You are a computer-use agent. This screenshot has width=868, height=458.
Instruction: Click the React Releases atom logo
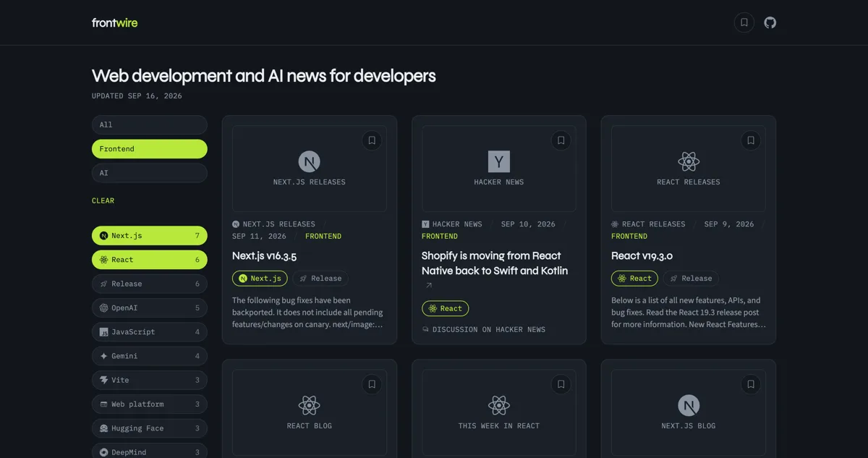coord(689,161)
